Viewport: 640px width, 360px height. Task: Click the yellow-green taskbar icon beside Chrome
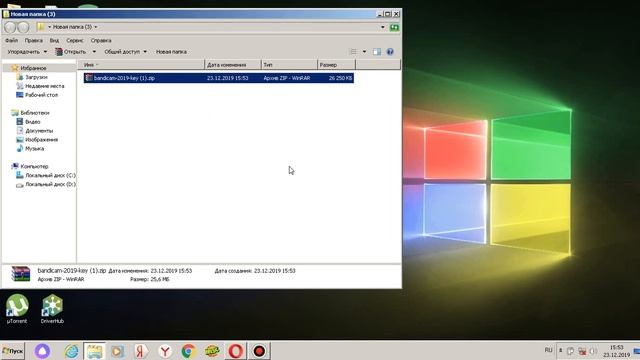pyautogui.click(x=212, y=351)
